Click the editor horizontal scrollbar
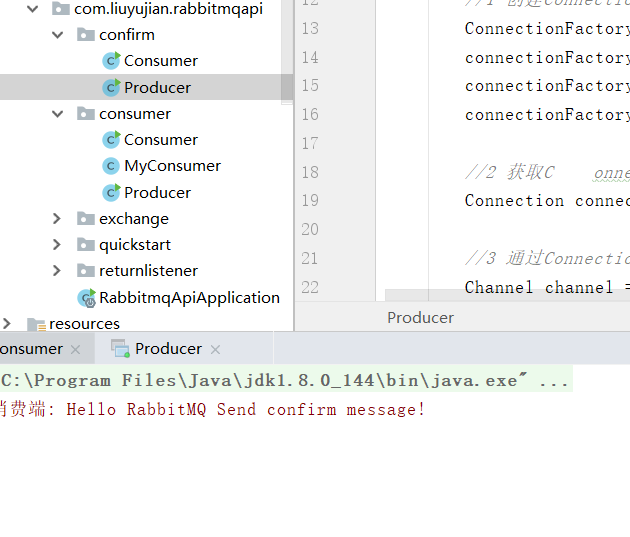The height and width of the screenshot is (537, 630). (x=507, y=295)
